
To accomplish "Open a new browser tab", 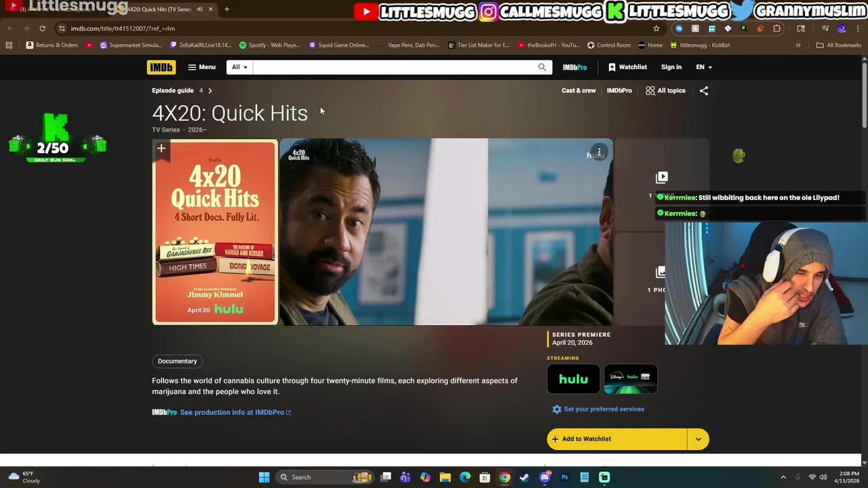I will [x=226, y=9].
